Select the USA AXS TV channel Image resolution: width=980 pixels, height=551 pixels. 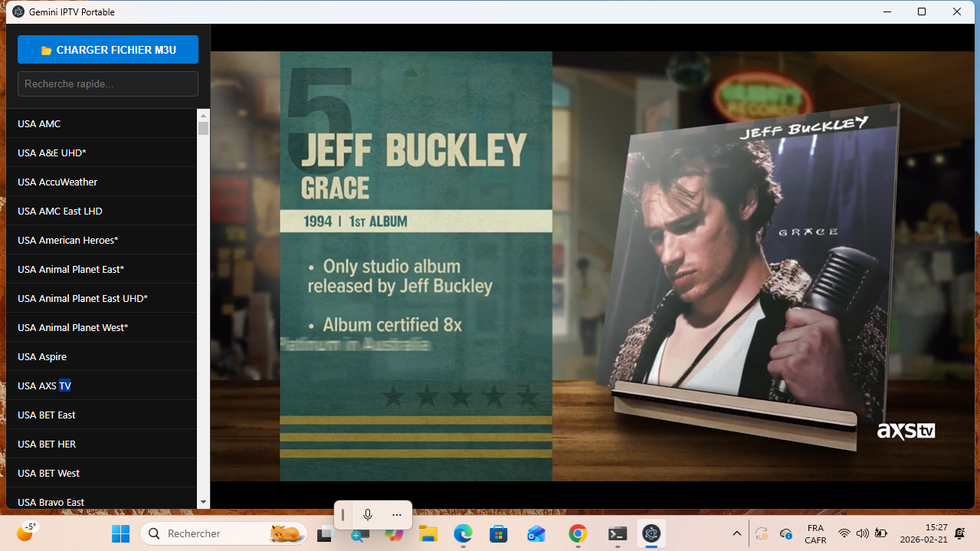coord(101,385)
